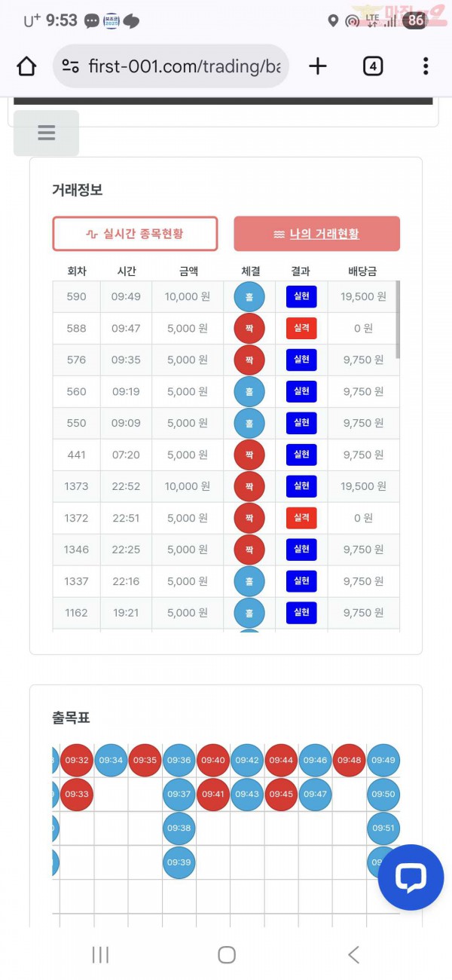Image resolution: width=452 pixels, height=980 pixels.
Task: Select the blue 홀 marker for round 590
Action: coord(249,296)
